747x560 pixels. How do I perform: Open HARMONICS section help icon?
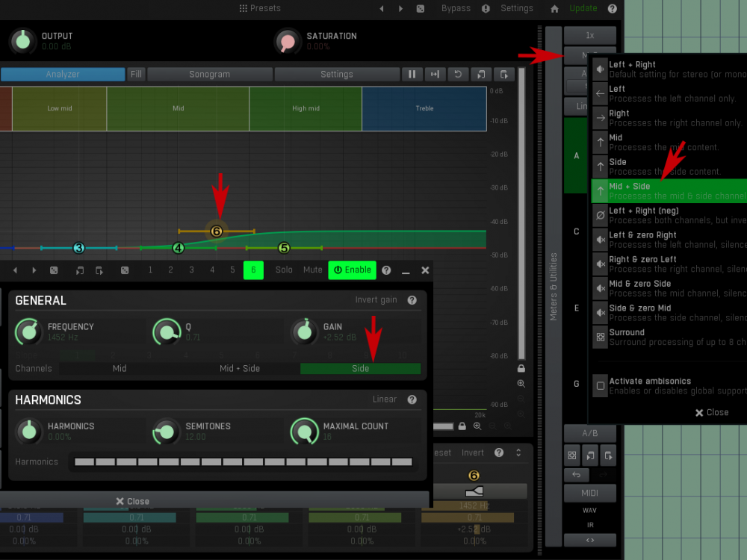tap(412, 399)
